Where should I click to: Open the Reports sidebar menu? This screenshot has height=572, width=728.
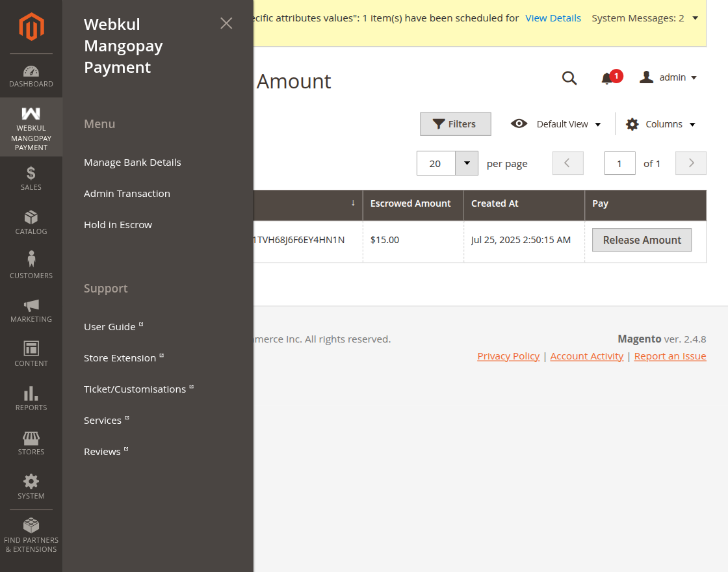[31, 399]
